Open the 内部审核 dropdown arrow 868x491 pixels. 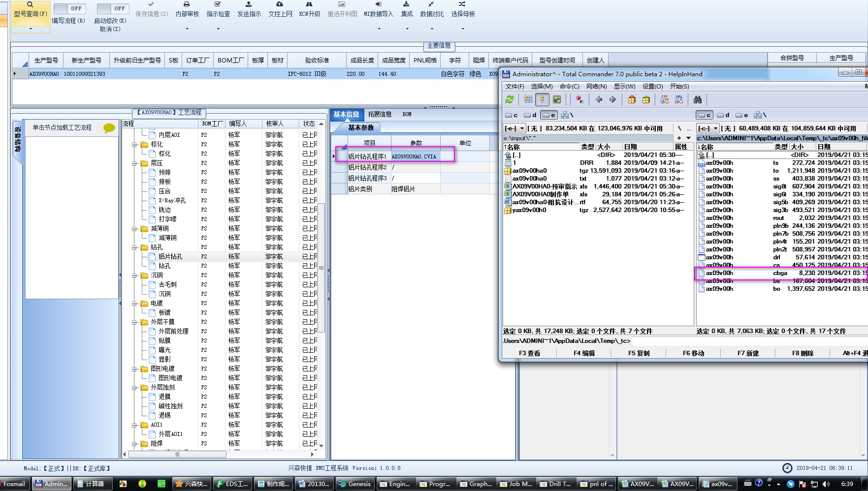tap(187, 29)
